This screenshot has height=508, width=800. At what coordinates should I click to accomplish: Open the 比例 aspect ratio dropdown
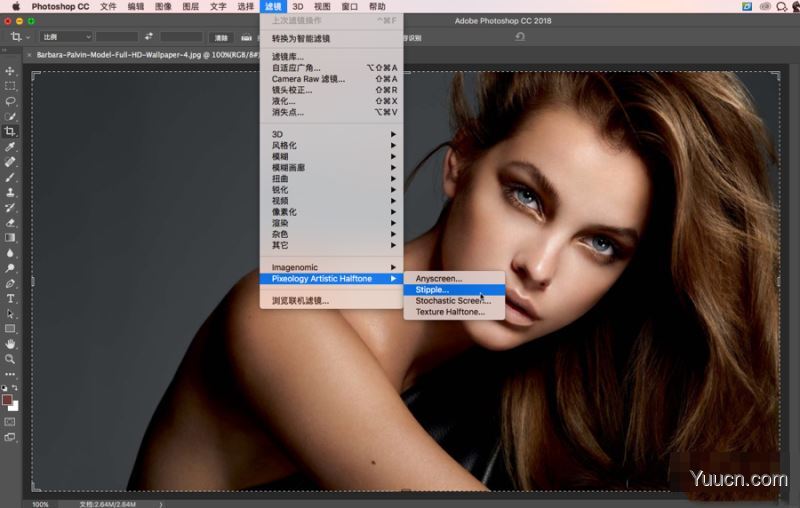[x=66, y=37]
